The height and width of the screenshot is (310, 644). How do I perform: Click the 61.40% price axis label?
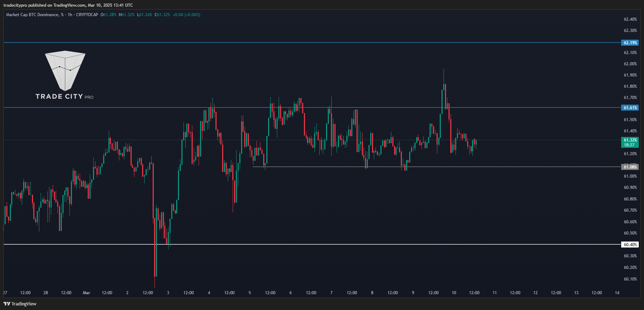click(x=630, y=131)
